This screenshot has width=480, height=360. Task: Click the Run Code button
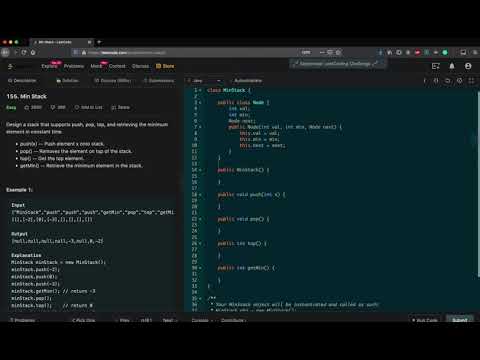click(x=425, y=320)
